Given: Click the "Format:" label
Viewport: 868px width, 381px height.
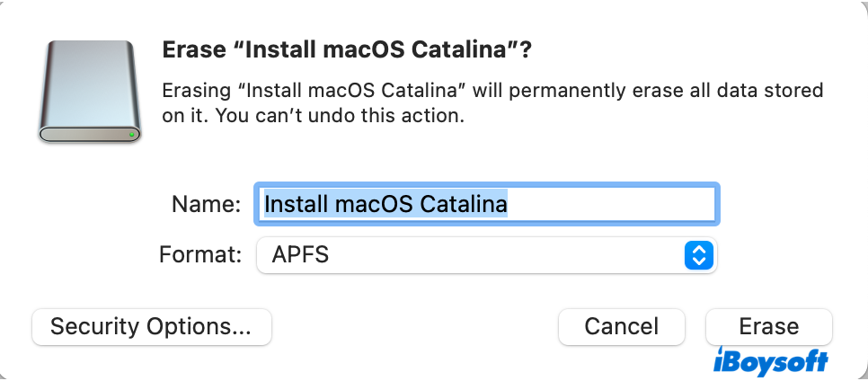Looking at the screenshot, I should [x=200, y=255].
